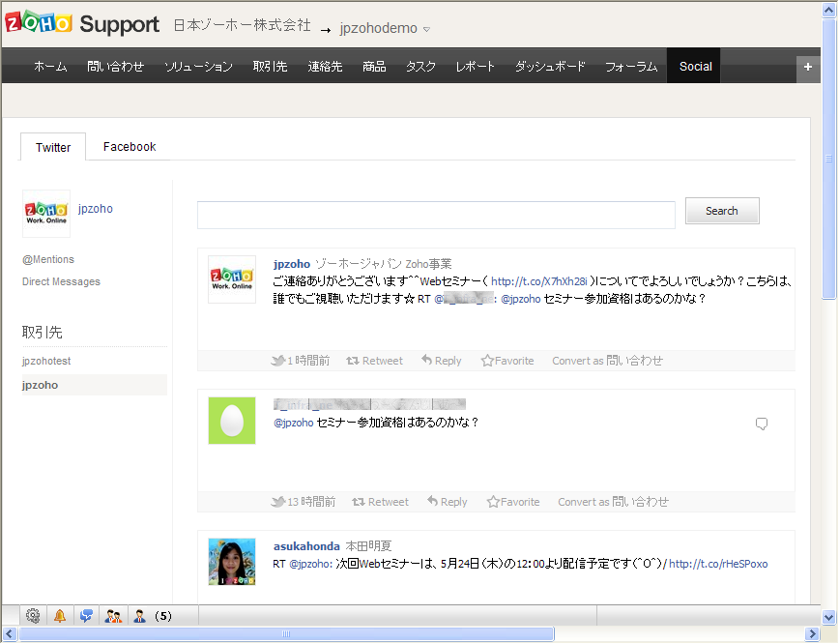Viewport: 839px width, 644px height.
Task: Open the フォーラム menu
Action: [631, 67]
